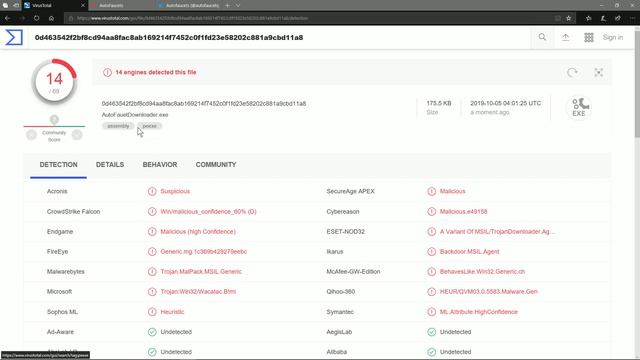640x360 pixels.
Task: Click the upload file icon
Action: 565,37
